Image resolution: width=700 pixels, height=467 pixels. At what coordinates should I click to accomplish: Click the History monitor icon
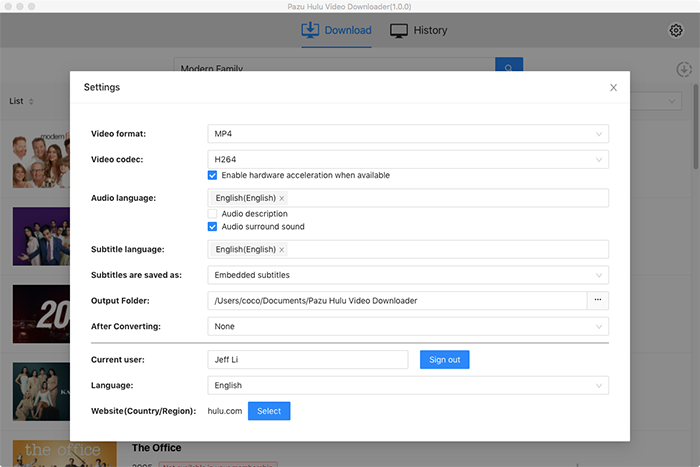[399, 30]
